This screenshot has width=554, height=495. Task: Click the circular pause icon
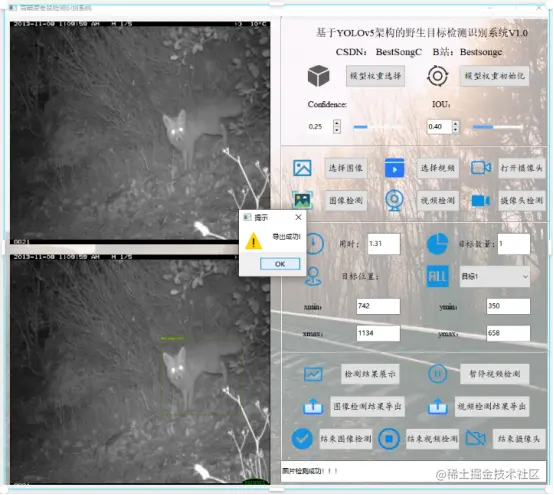(x=437, y=374)
